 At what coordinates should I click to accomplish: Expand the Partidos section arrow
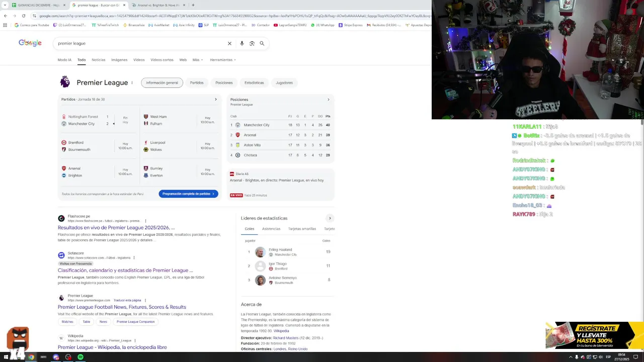216,99
